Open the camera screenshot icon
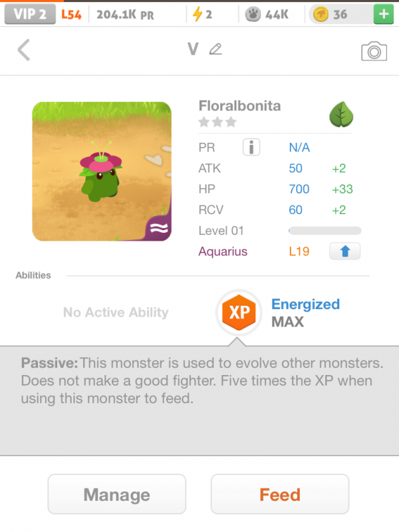This screenshot has width=399, height=532. coord(374,51)
